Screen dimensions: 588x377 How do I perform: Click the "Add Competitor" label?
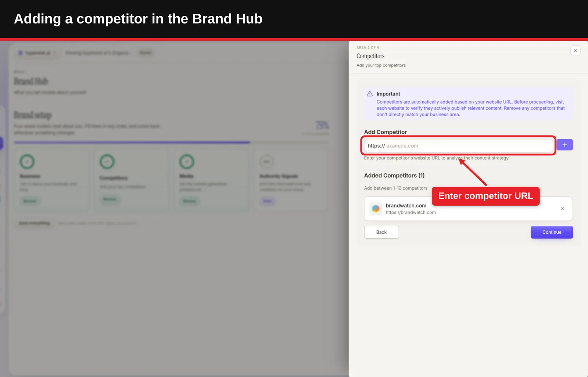coord(386,132)
